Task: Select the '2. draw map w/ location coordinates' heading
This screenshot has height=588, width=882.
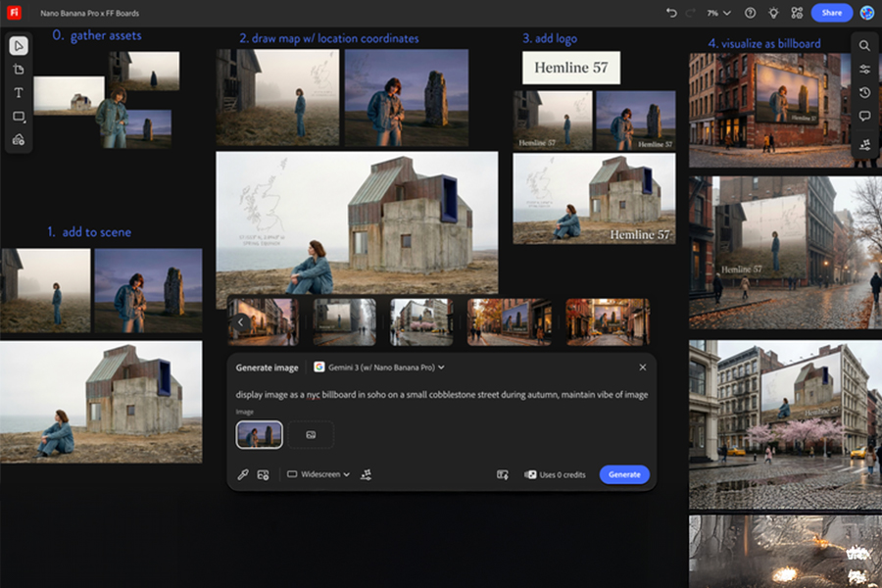Action: click(329, 38)
